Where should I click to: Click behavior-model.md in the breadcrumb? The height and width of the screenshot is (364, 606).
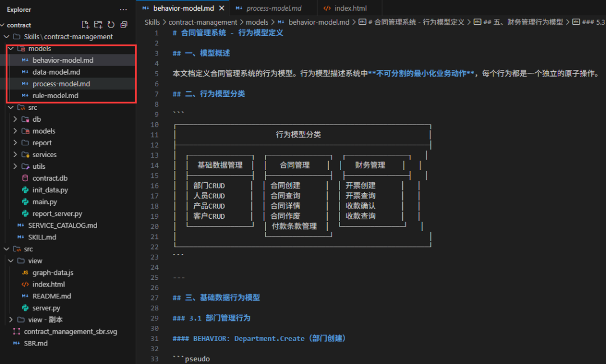(319, 22)
